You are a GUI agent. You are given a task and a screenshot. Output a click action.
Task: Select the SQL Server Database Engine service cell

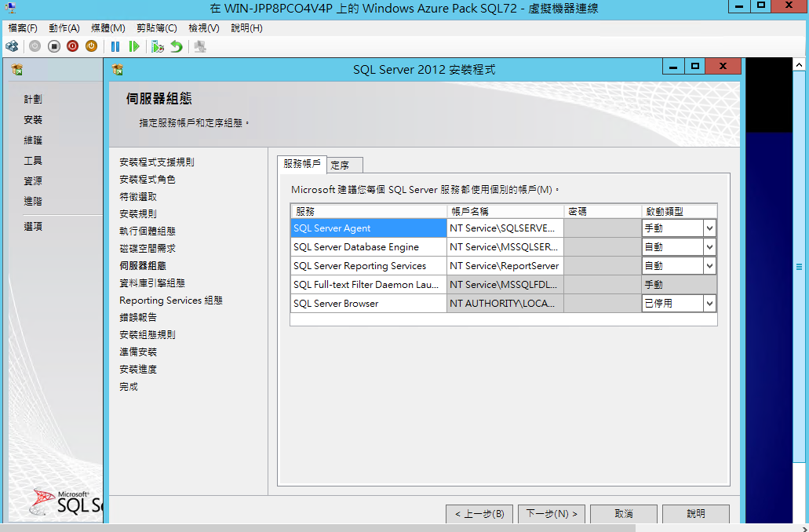368,247
